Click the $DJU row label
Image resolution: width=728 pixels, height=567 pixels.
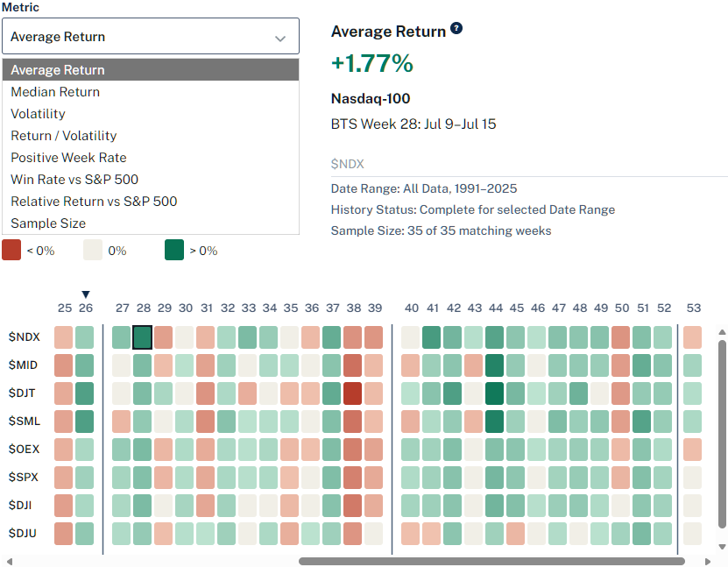tap(22, 534)
